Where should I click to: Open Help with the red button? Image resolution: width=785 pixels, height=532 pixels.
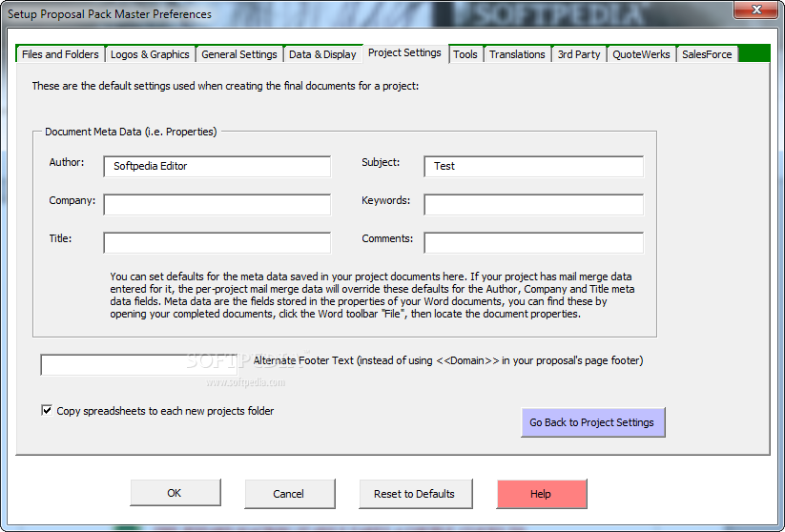coord(542,494)
